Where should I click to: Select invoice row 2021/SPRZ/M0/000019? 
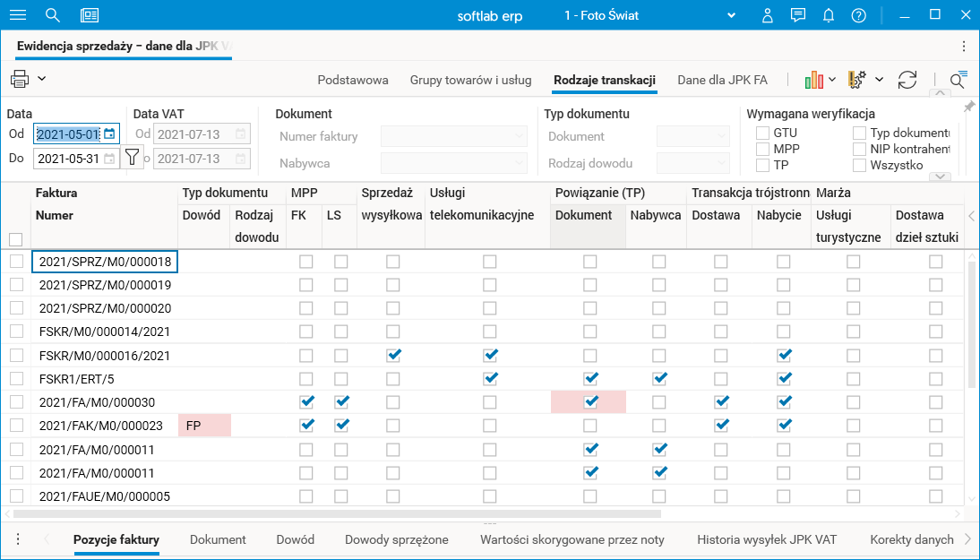105,285
